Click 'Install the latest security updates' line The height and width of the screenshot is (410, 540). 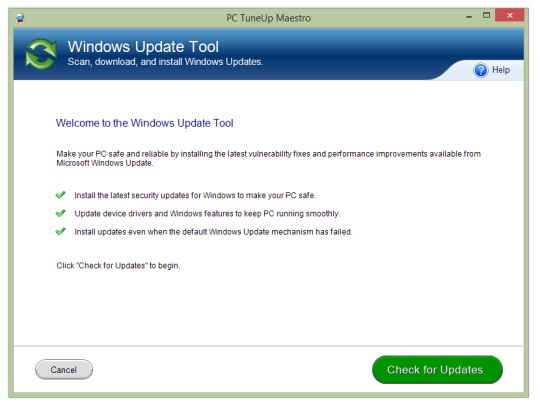(x=195, y=195)
